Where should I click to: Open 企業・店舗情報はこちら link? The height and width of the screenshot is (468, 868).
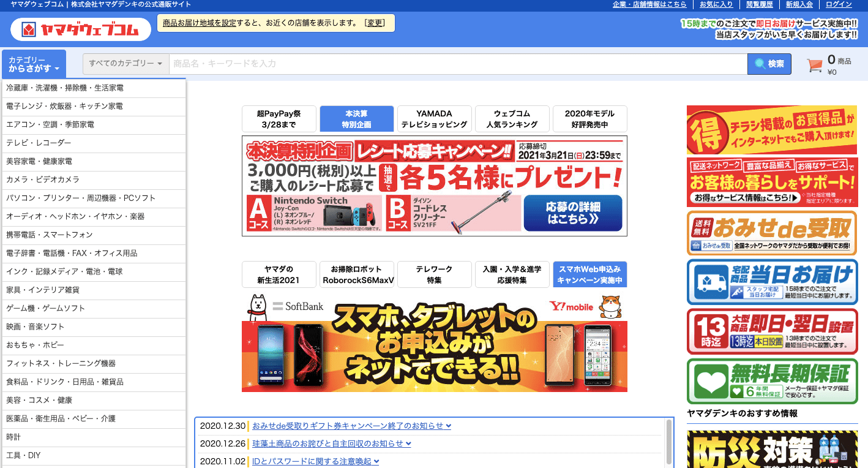[649, 4]
